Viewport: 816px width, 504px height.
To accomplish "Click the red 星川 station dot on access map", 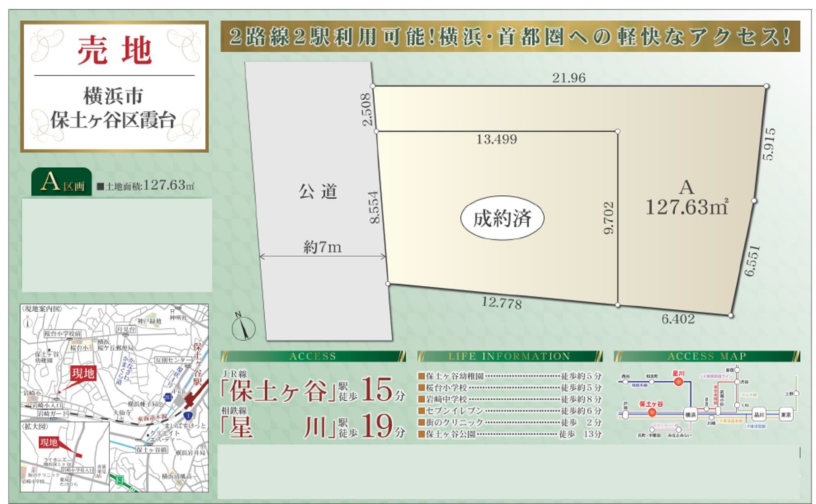I will [678, 381].
